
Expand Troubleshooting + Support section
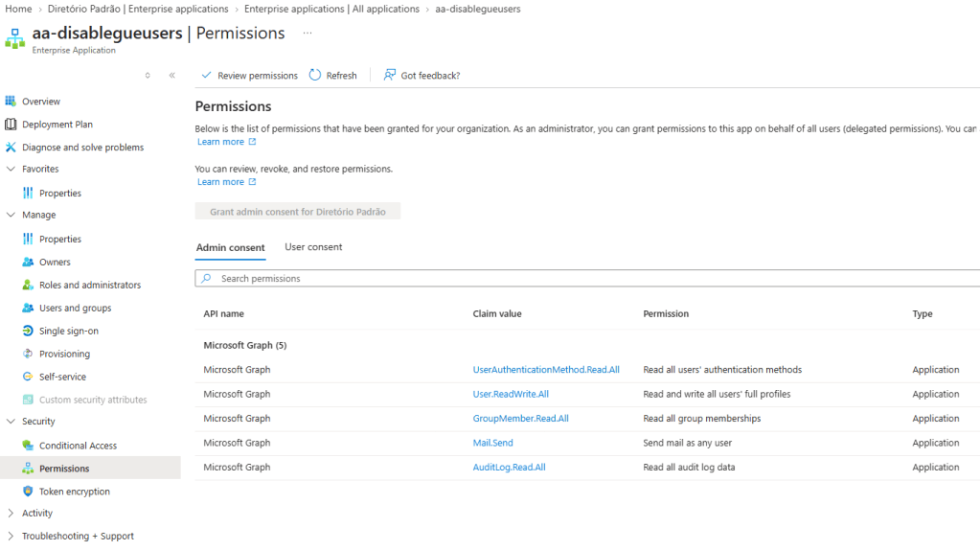(x=11, y=536)
